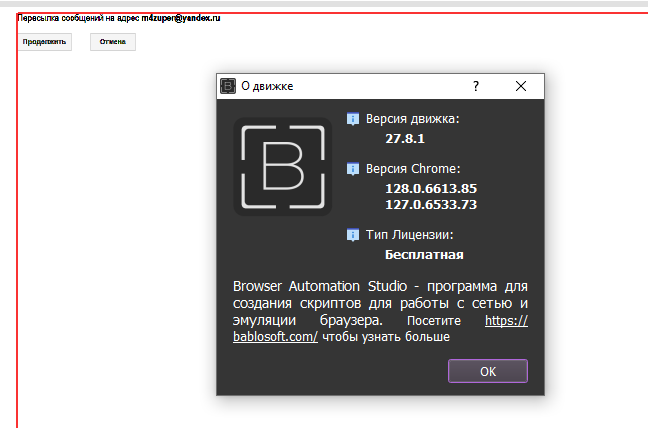Click the question mark help button
648x428 pixels.
[476, 86]
